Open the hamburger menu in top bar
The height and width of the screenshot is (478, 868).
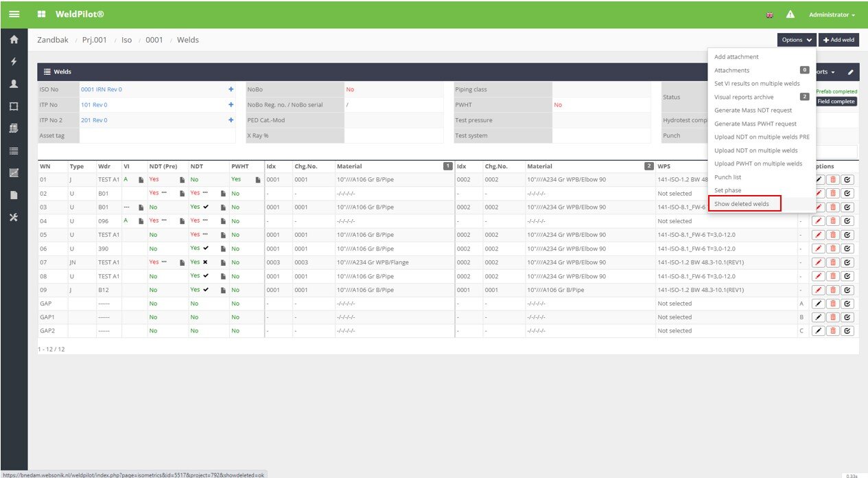coord(14,14)
